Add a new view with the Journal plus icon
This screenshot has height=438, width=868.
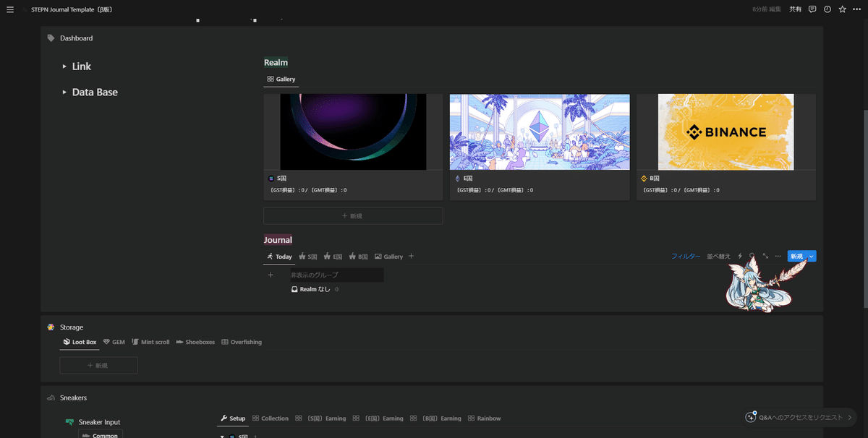(x=412, y=257)
